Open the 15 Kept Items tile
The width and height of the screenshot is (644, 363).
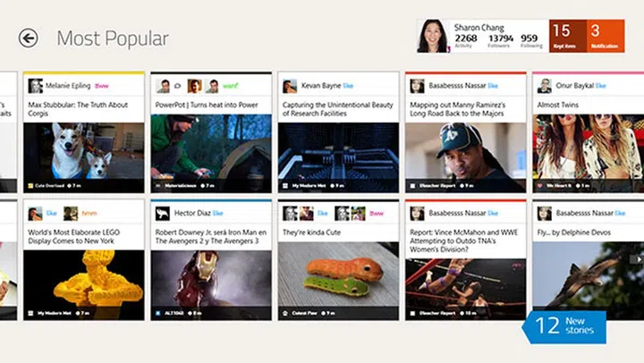(568, 36)
